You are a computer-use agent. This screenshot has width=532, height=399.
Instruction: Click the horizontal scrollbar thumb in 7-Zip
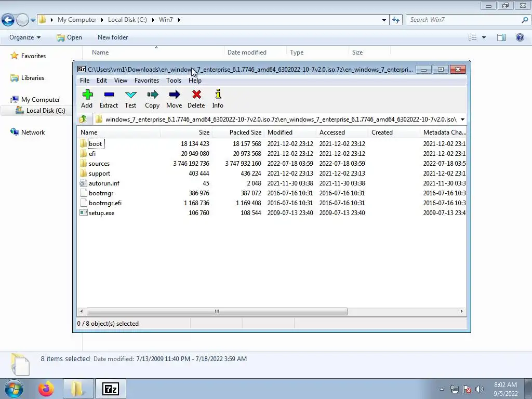coord(217,311)
